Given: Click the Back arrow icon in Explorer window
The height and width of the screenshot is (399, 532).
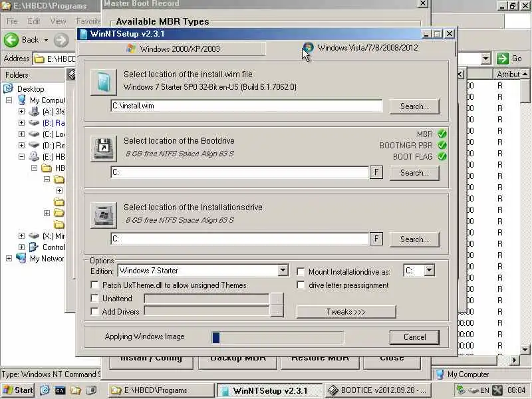Looking at the screenshot, I should click(x=11, y=40).
